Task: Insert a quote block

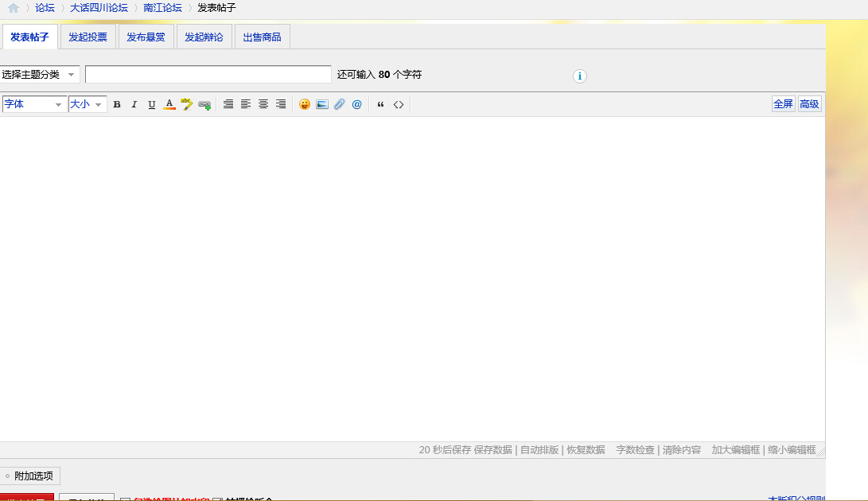Action: coord(380,104)
